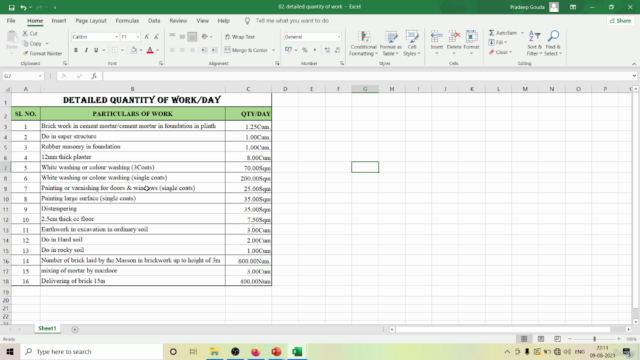Switch to the Formulas tab
This screenshot has height=360, width=640.
pos(127,21)
